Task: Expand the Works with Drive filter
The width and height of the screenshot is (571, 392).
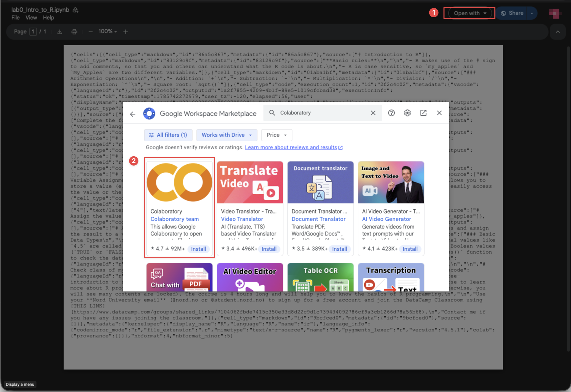Action: coord(227,135)
